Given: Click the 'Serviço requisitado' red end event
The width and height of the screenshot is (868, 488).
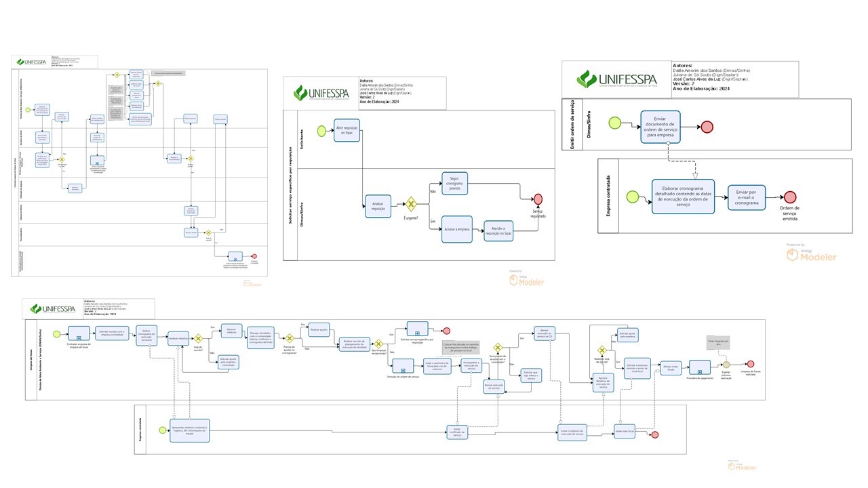Looking at the screenshot, I should [x=538, y=199].
